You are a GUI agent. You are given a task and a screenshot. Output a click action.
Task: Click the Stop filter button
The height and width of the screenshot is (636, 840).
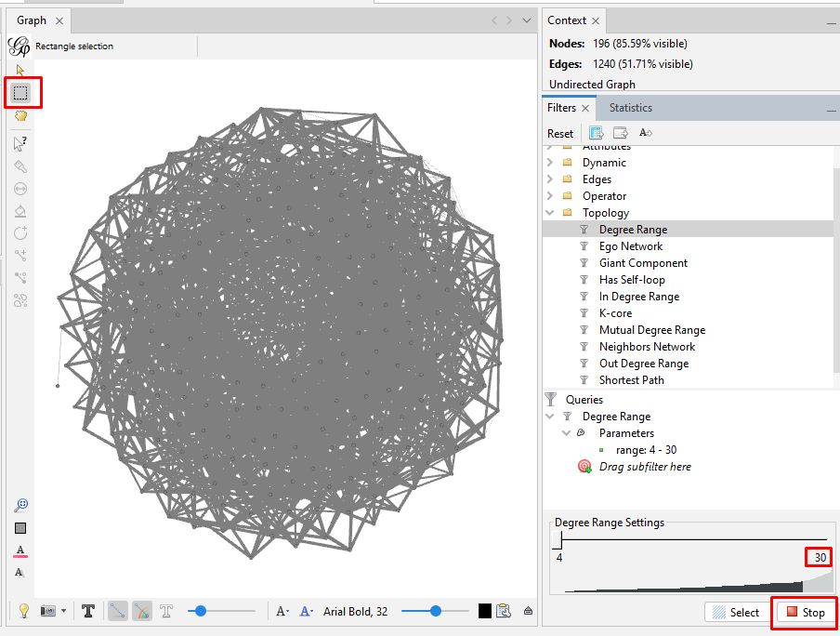coord(805,612)
